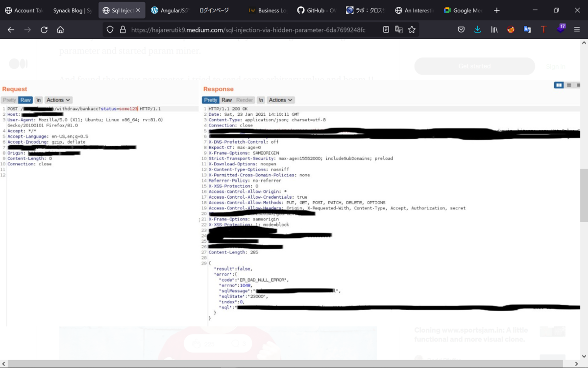Toggle \n display in Response panel
Screen dimensions: 588x368
pyautogui.click(x=261, y=100)
